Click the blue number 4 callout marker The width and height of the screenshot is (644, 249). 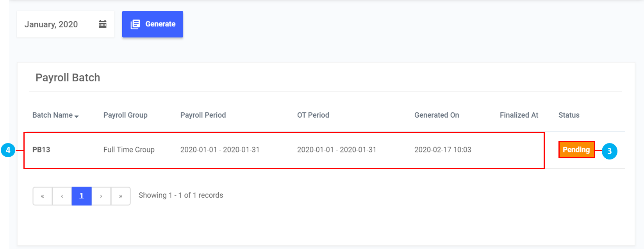(x=8, y=150)
